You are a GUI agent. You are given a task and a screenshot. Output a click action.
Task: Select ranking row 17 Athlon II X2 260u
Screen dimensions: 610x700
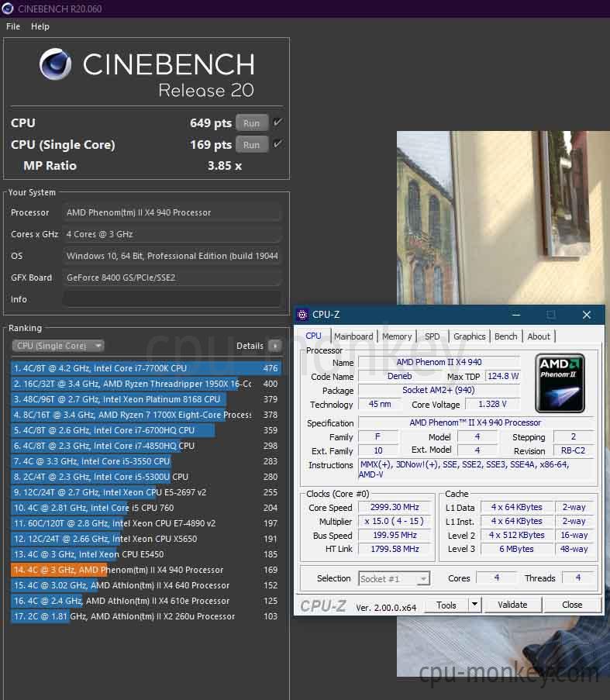pos(146,616)
